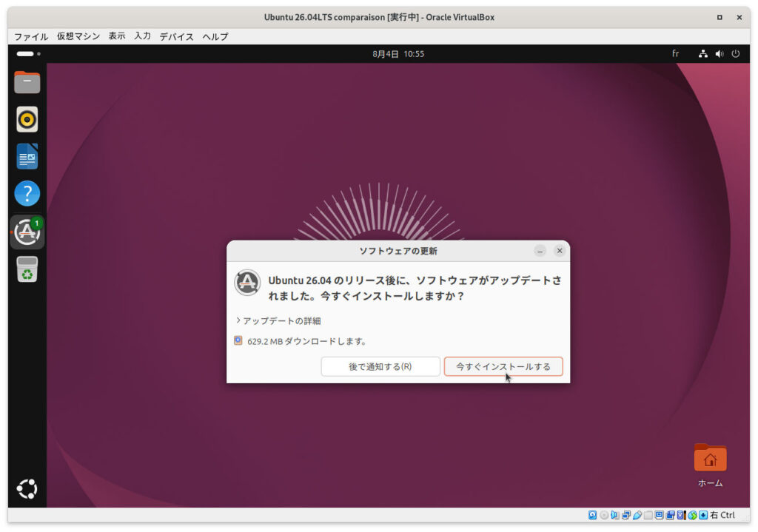Open the Trash in the dock
The width and height of the screenshot is (758, 532).
click(x=27, y=269)
